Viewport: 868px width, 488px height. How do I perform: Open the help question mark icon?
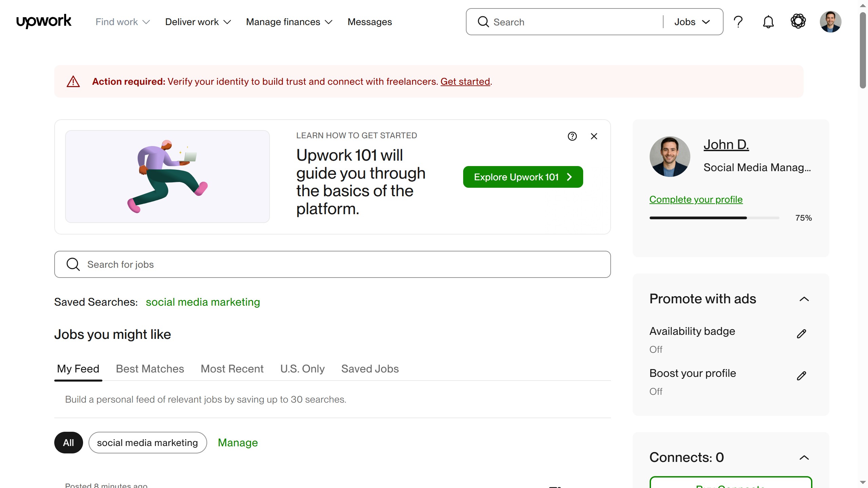[738, 21]
